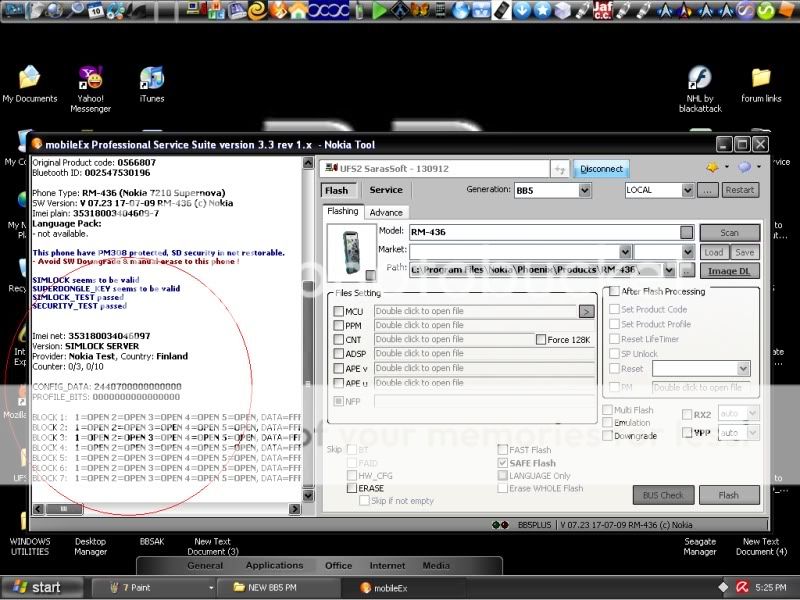The image size is (800, 600).
Task: Click the magnifying glass dock icon
Action: pyautogui.click(x=75, y=10)
